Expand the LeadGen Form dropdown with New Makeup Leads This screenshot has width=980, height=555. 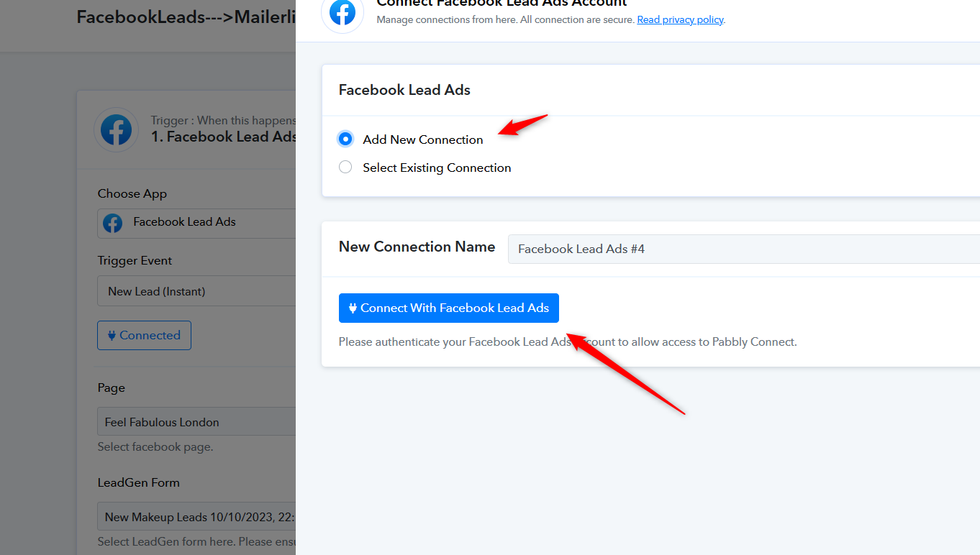[196, 517]
